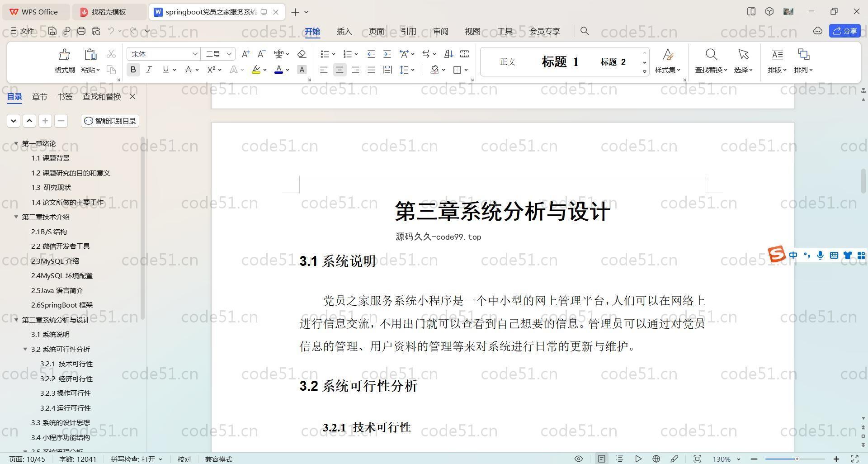Expand the styles gallery more arrow
This screenshot has height=464, width=868.
pyautogui.click(x=645, y=71)
